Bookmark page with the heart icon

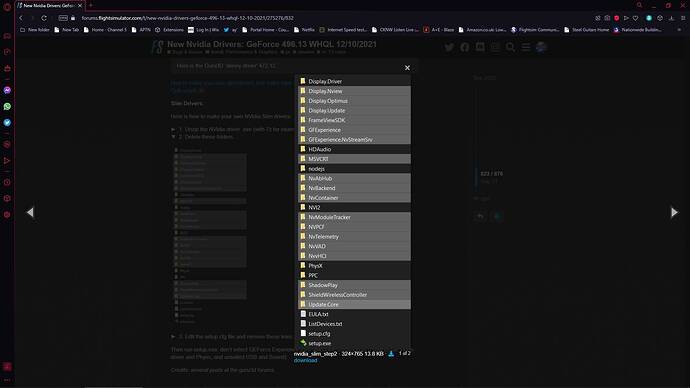point(635,18)
